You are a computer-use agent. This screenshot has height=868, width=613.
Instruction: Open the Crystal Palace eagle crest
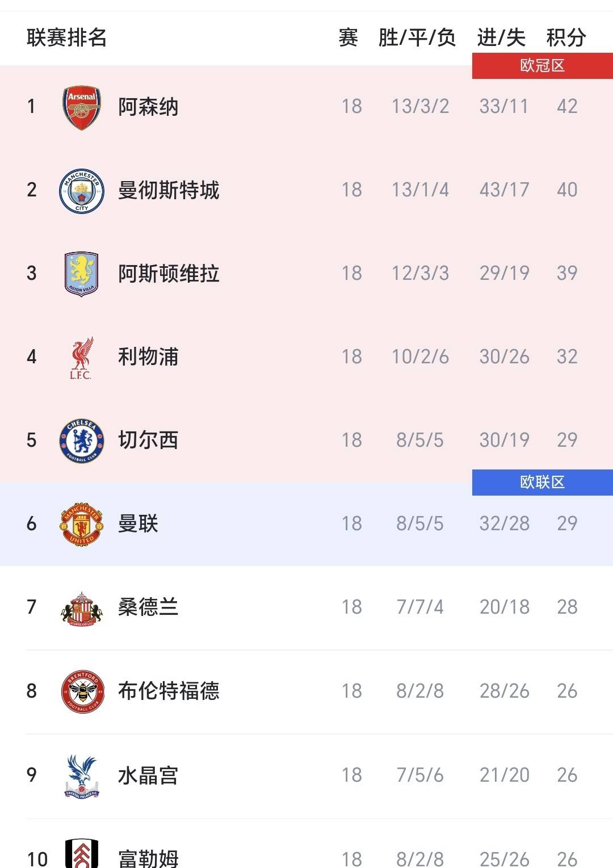coord(82,775)
